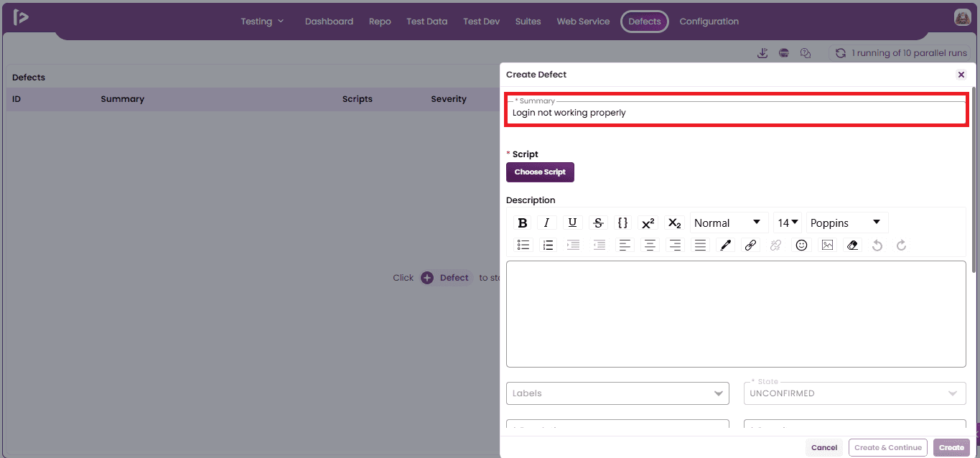The image size is (980, 458).
Task: Click the application logo at top left
Action: 21,18
